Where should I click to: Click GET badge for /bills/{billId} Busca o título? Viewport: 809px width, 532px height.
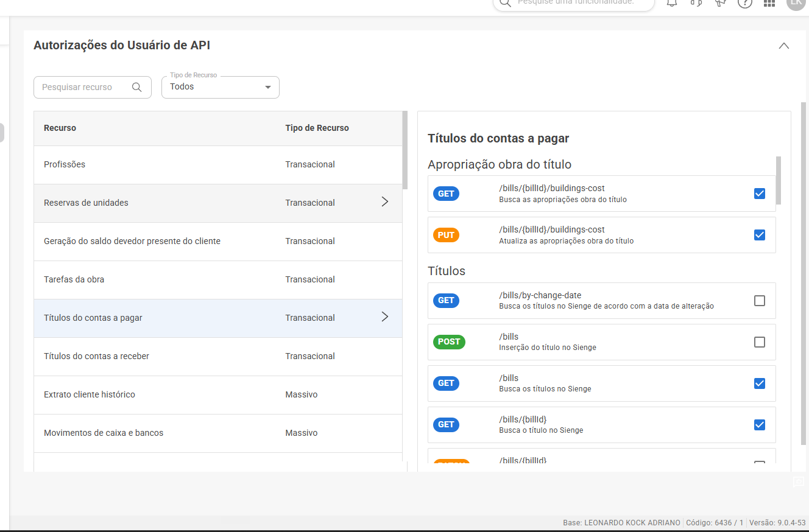pyautogui.click(x=446, y=425)
